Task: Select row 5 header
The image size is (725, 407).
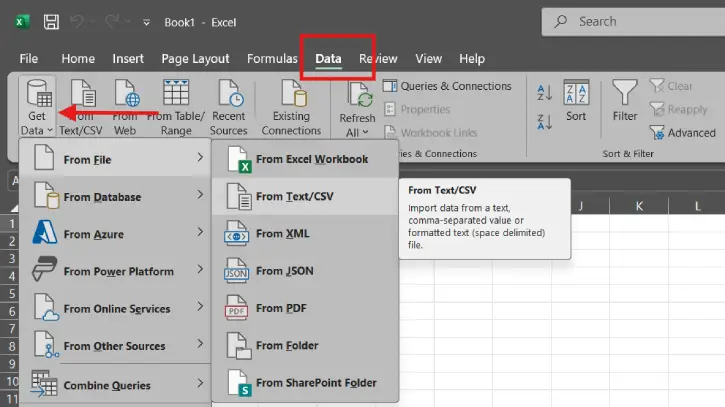Action: pos(10,294)
